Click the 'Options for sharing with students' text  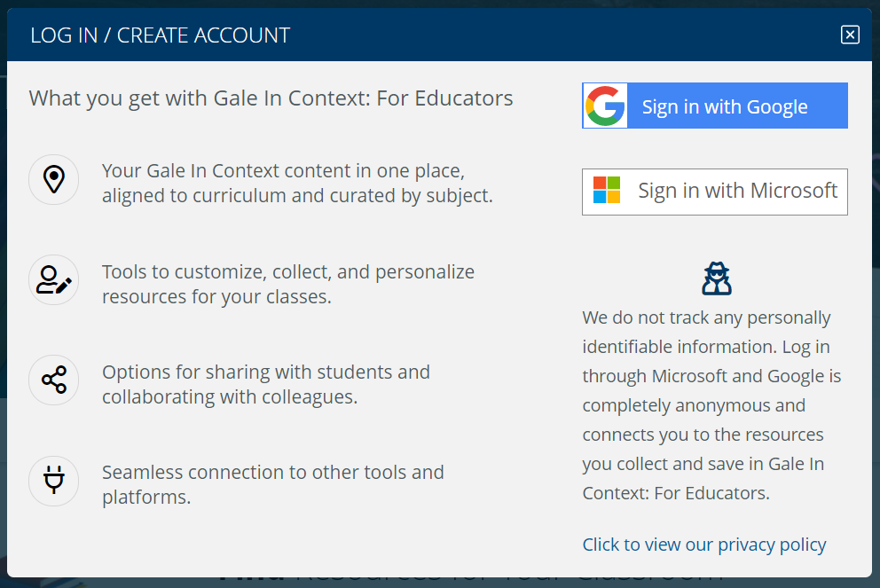(x=265, y=384)
